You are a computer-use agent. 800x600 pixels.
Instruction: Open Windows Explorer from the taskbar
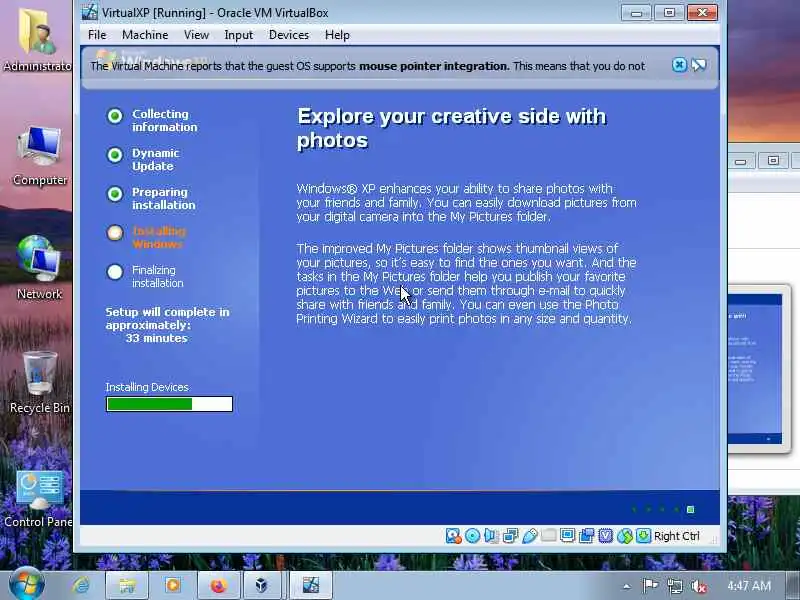[127, 585]
